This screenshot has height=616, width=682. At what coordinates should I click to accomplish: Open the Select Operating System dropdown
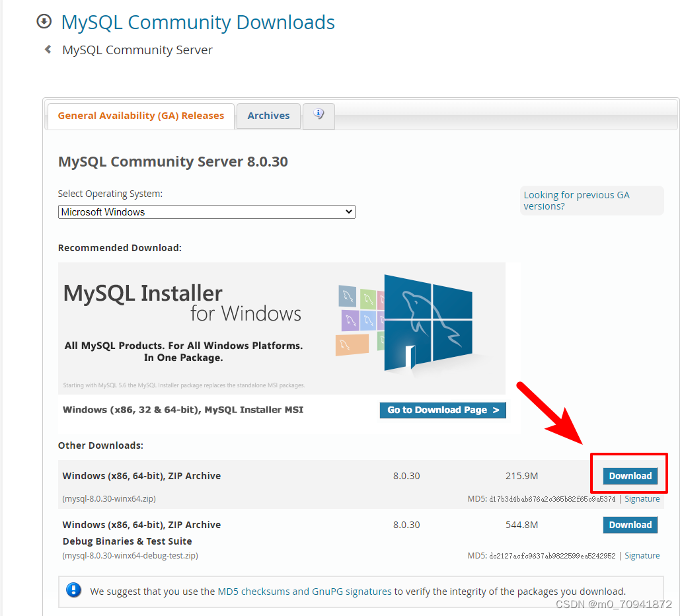pyautogui.click(x=207, y=212)
